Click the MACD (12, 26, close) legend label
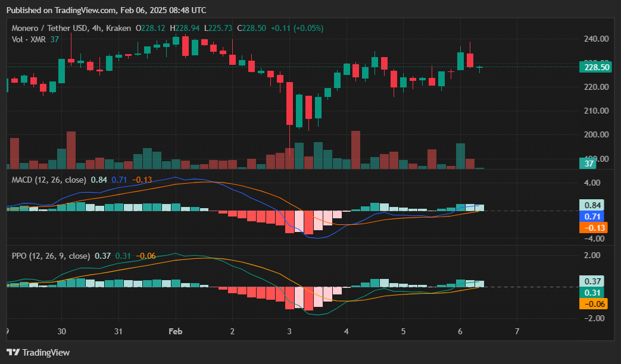The image size is (621, 364). 49,180
